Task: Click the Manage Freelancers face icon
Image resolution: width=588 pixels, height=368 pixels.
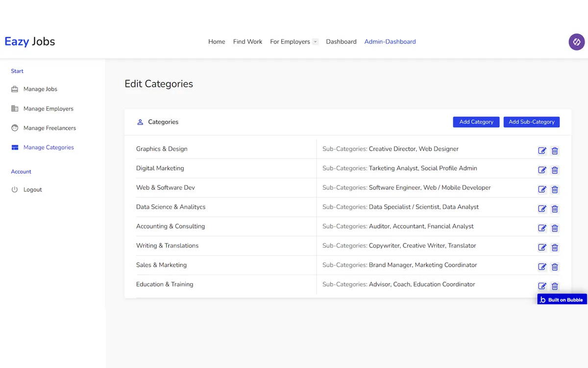Action: pyautogui.click(x=15, y=128)
